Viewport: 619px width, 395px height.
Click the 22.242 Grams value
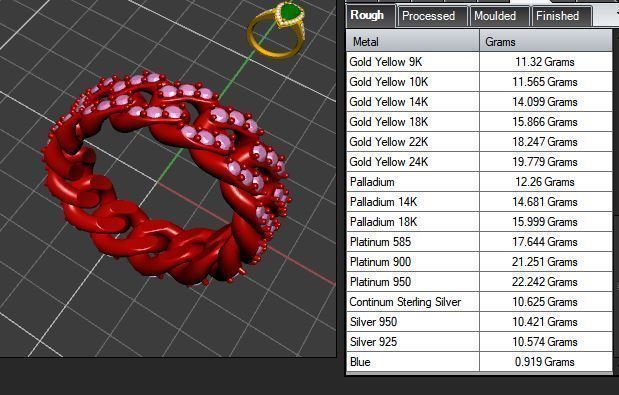(x=545, y=282)
